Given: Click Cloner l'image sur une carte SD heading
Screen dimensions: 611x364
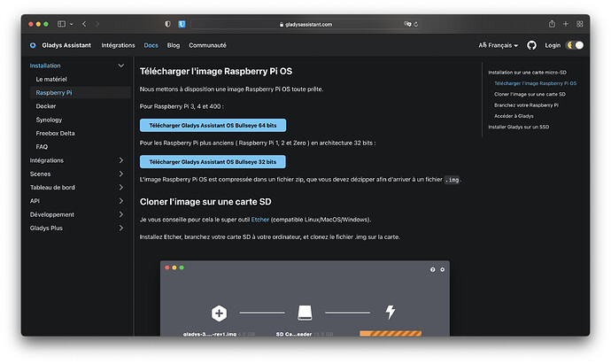Looking at the screenshot, I should tap(205, 202).
